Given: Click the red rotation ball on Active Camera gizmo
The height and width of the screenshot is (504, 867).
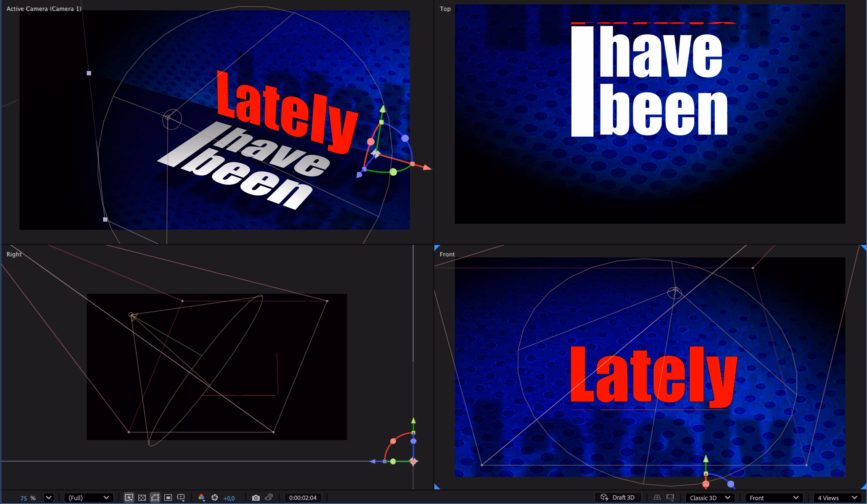Looking at the screenshot, I should 371,142.
